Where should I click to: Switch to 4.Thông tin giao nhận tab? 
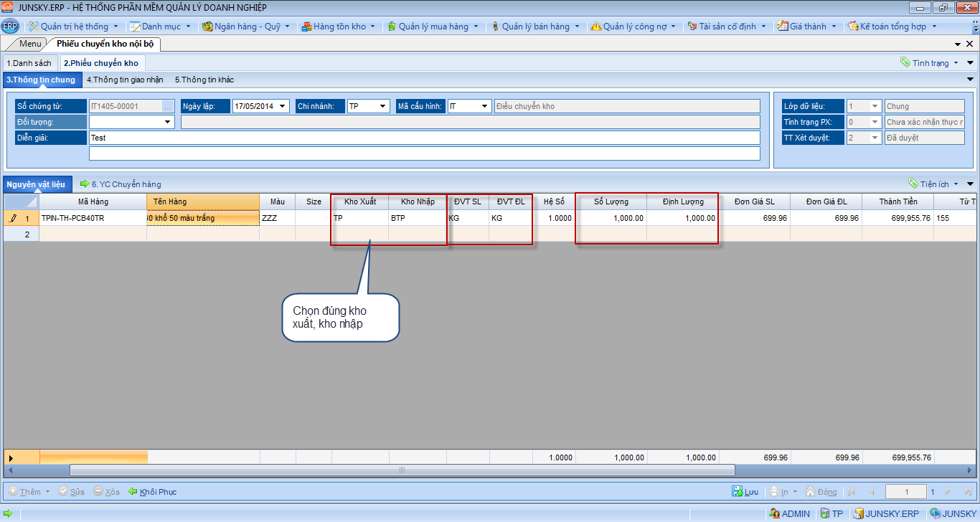125,80
